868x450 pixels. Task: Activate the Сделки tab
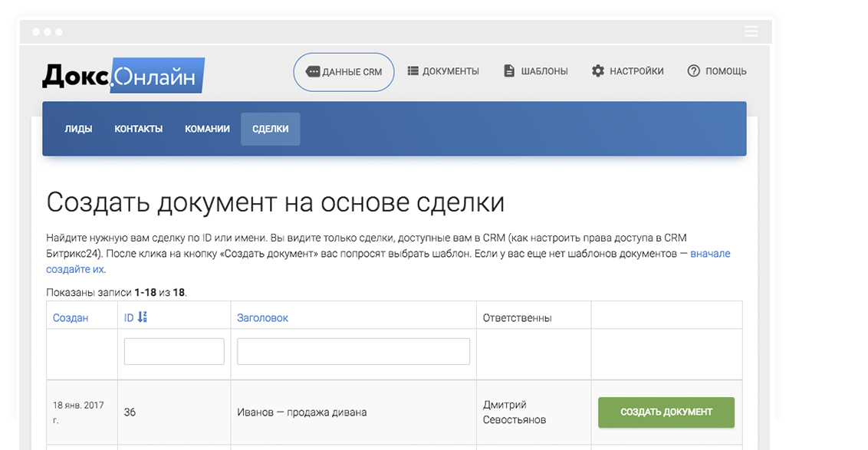tap(270, 129)
